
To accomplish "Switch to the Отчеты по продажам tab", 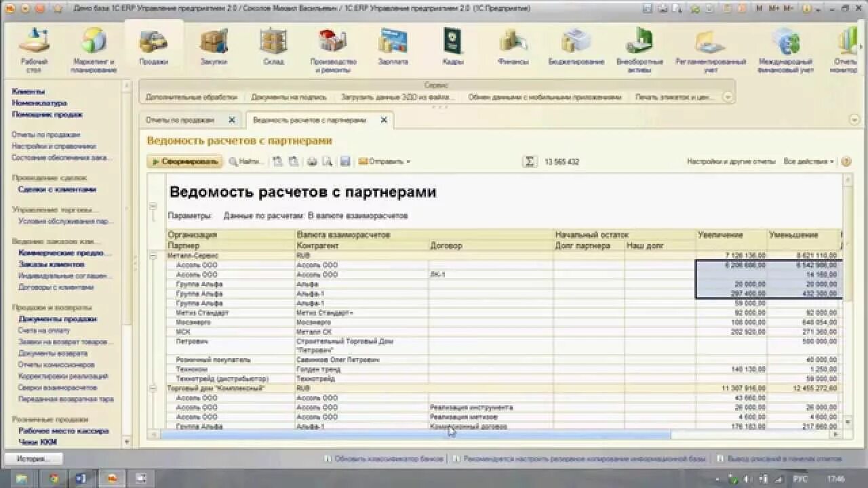I will point(180,120).
